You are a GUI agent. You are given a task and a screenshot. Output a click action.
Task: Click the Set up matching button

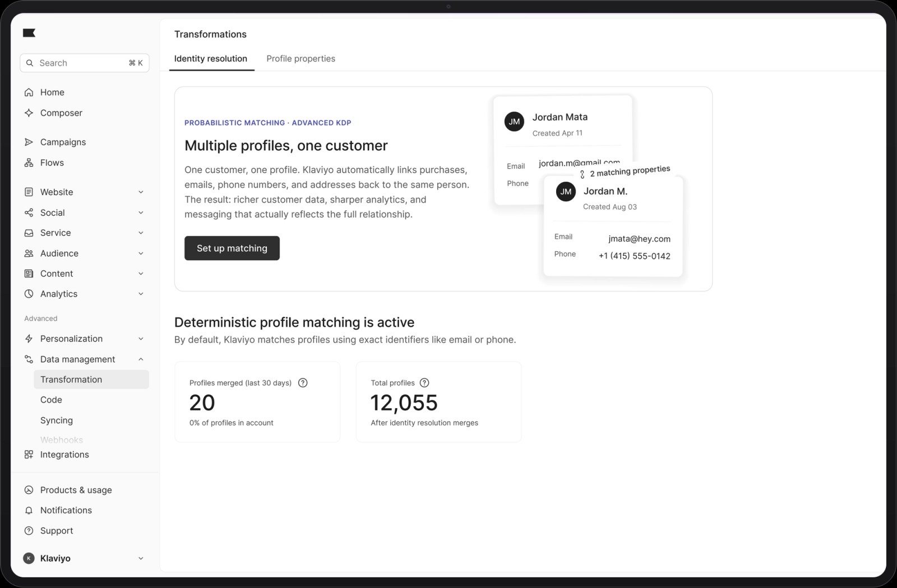point(232,248)
